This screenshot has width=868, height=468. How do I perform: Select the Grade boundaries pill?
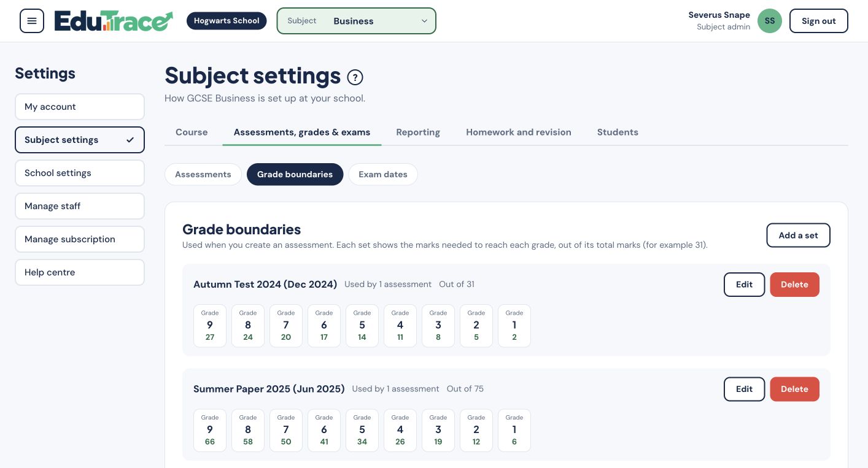pyautogui.click(x=295, y=174)
